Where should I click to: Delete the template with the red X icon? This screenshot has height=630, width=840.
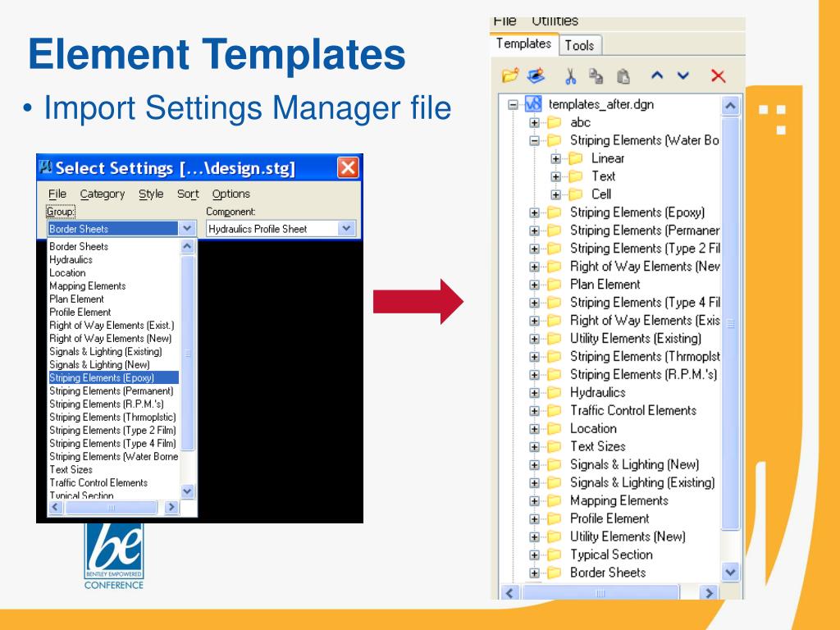pos(719,75)
